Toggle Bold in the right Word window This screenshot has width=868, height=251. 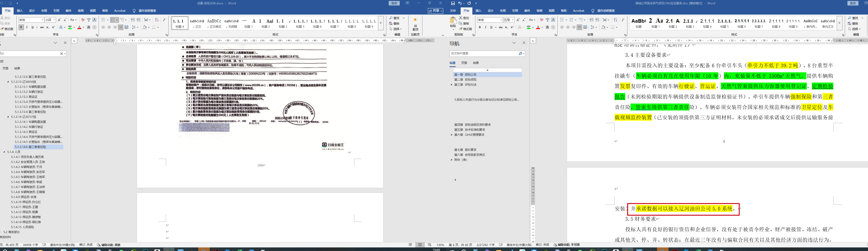point(480,27)
